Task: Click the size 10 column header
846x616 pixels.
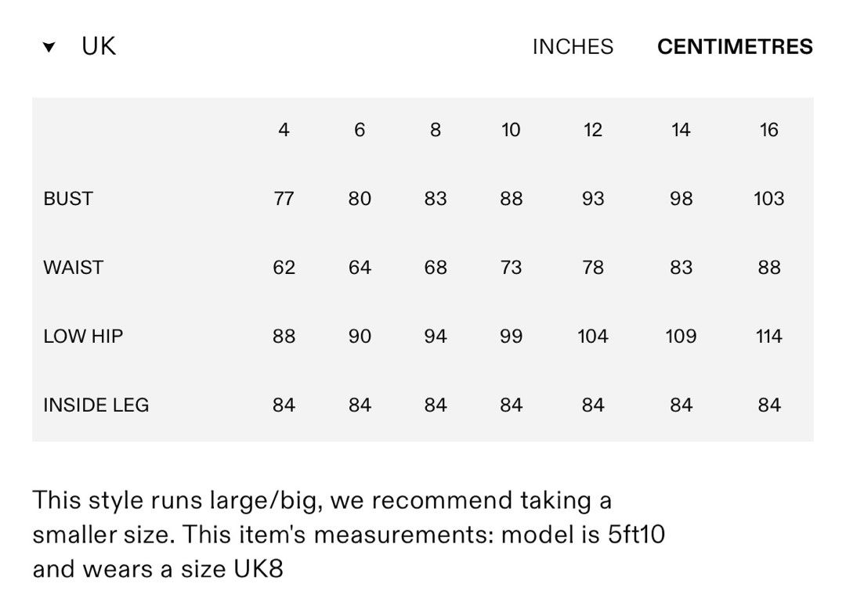Action: tap(511, 130)
